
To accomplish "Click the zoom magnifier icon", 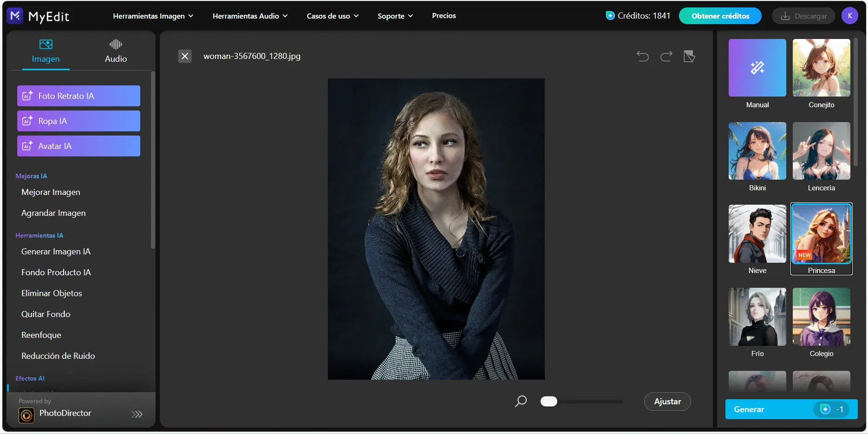I will (x=521, y=401).
